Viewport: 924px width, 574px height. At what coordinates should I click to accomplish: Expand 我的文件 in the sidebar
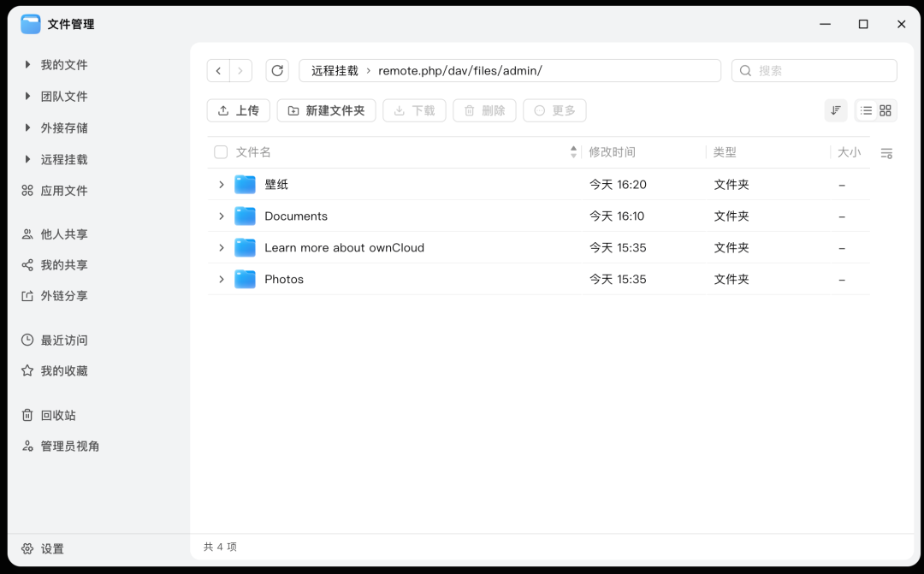(27, 64)
